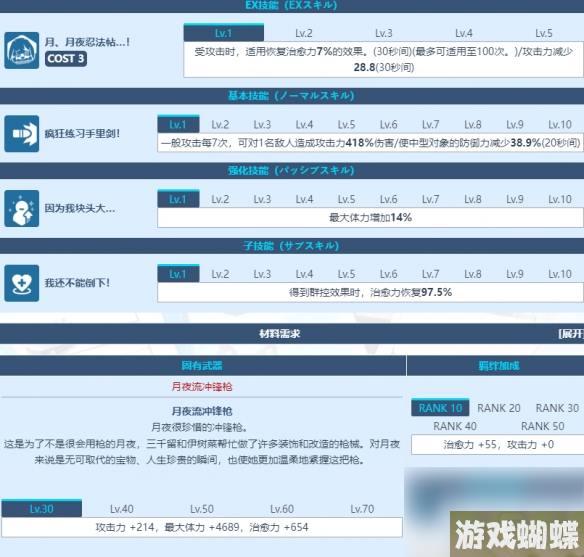The width and height of the screenshot is (584, 557).
Task: Click the 固有武器 section header
Action: (202, 365)
